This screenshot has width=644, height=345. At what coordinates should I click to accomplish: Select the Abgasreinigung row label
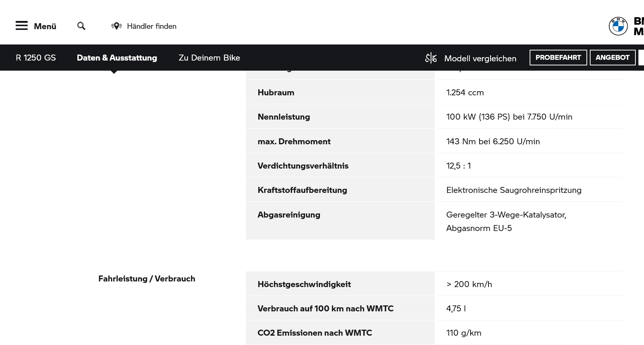coord(289,215)
